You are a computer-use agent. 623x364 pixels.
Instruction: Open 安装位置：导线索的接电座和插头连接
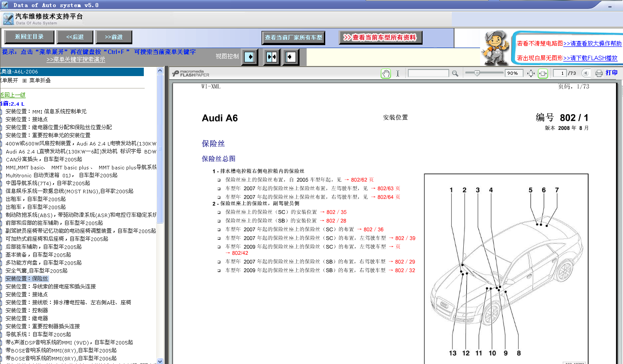[50, 287]
